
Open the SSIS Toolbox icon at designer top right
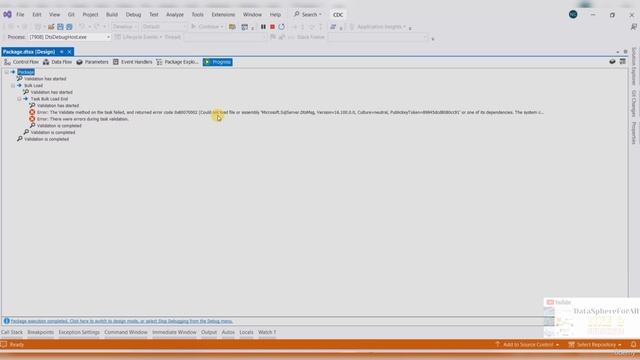(x=622, y=62)
